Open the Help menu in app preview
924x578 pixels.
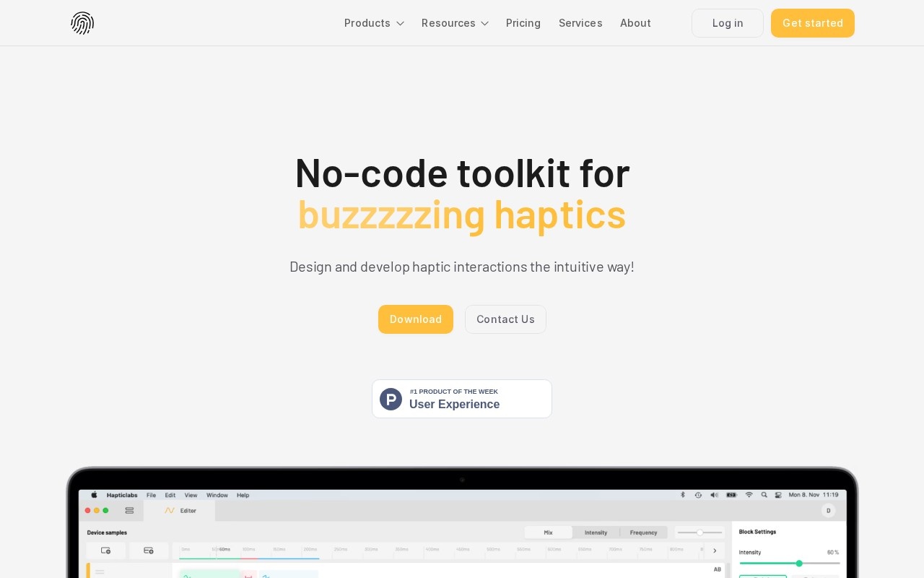243,495
